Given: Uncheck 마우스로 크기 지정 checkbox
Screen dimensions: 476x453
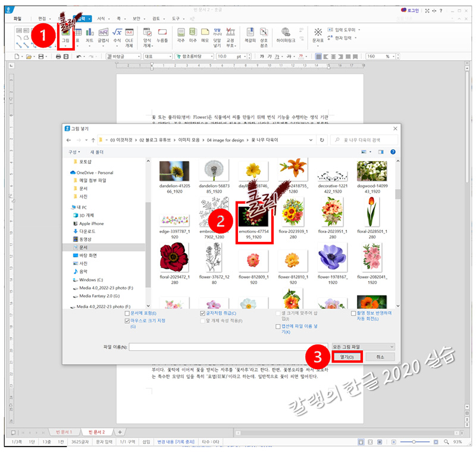Looking at the screenshot, I should point(127,321).
